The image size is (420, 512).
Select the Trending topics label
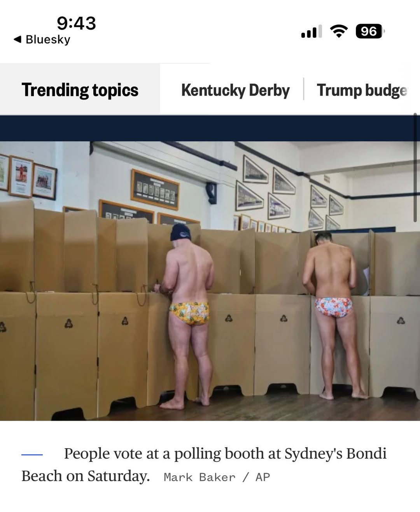click(80, 90)
